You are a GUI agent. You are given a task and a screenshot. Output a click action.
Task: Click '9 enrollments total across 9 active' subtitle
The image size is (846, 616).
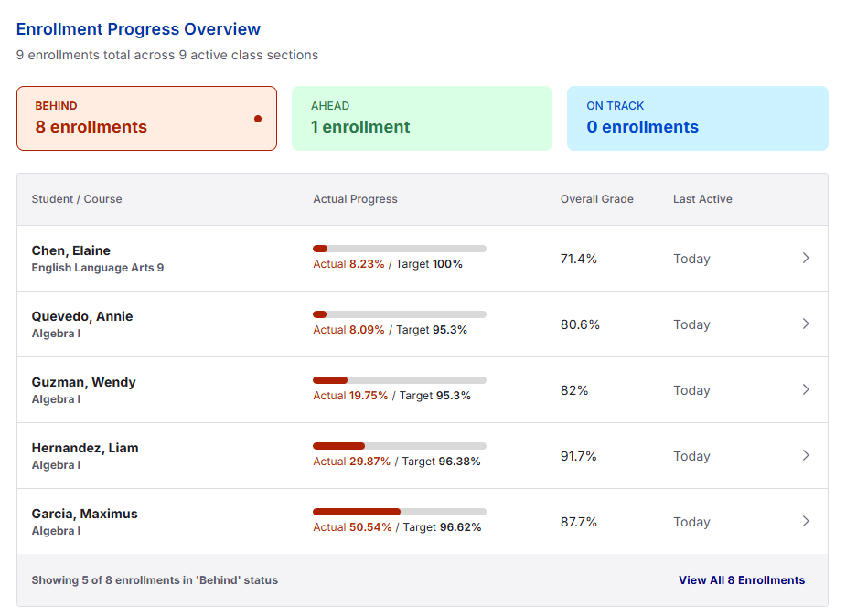167,55
